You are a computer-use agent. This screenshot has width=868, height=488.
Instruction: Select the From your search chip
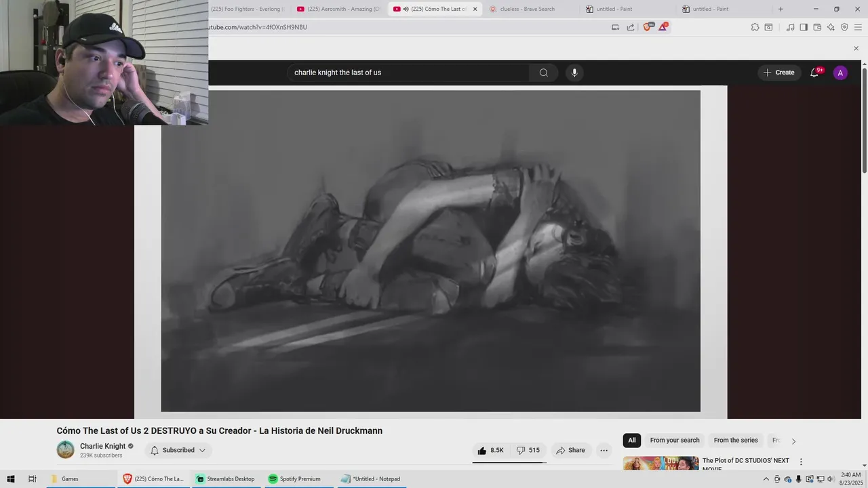(675, 441)
